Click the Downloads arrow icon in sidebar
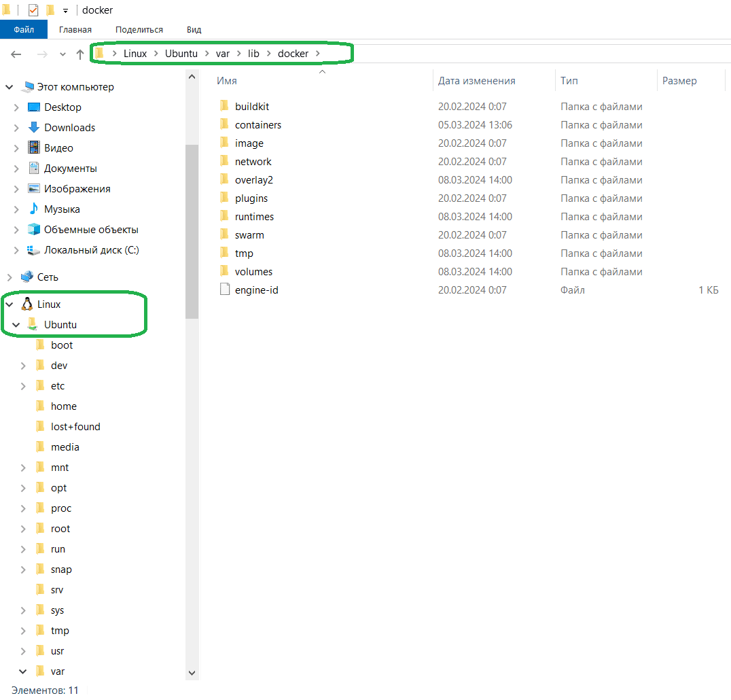Viewport: 731px width, 700px height. 34,128
